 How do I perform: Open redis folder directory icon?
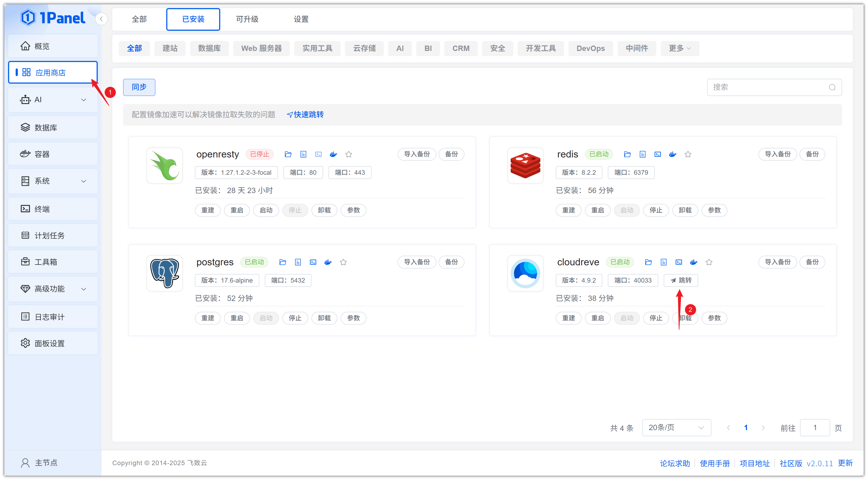coord(627,154)
